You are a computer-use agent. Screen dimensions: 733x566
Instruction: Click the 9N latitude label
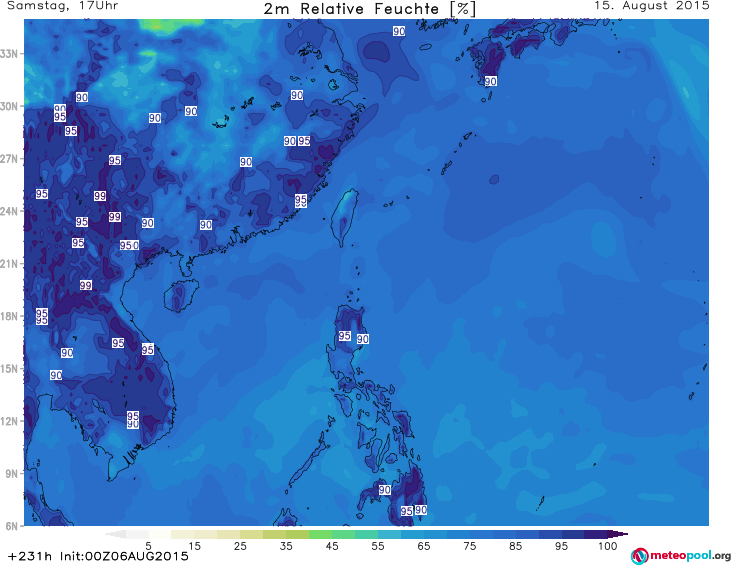[12, 473]
